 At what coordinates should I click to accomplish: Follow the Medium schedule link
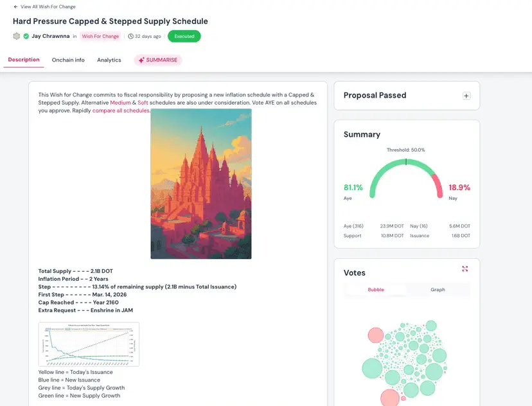pyautogui.click(x=120, y=103)
